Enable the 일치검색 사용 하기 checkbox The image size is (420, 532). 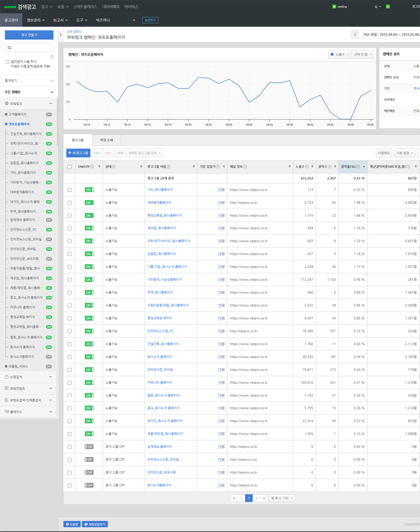[8, 62]
